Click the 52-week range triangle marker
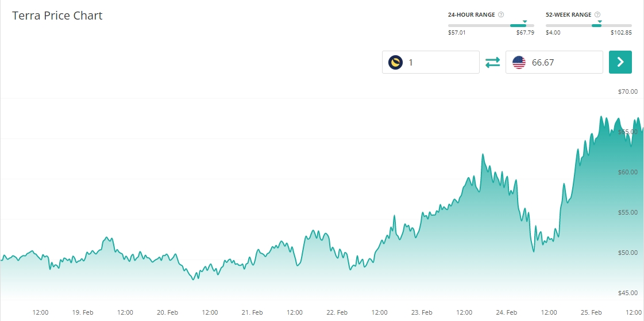 (600, 21)
